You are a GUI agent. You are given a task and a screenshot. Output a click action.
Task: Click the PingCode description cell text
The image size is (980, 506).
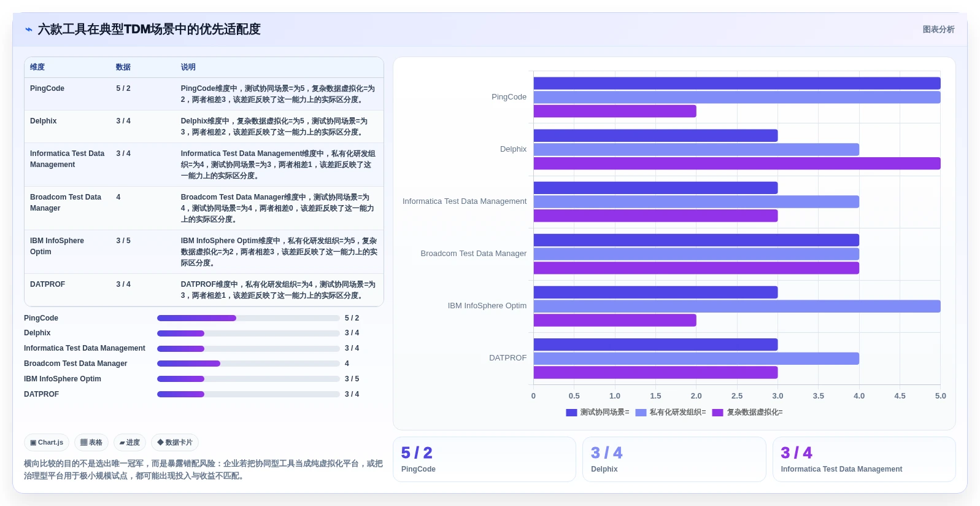(278, 94)
